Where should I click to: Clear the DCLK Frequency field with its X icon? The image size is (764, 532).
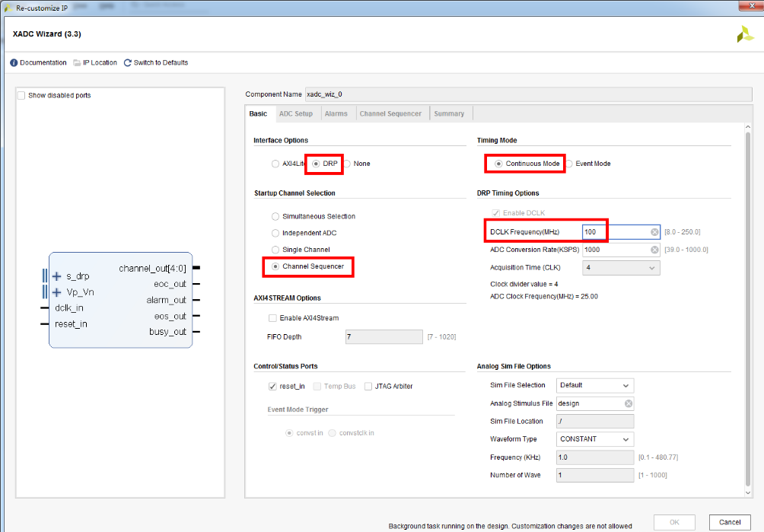point(654,232)
